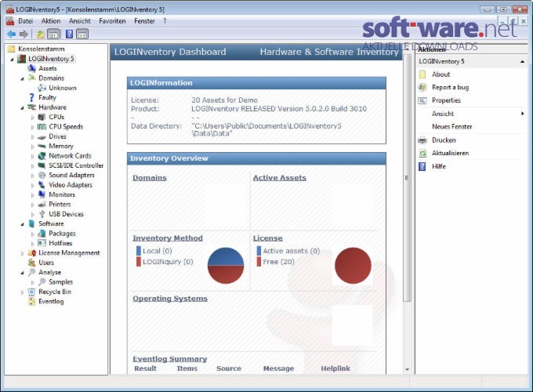
Task: Select the Konsolenstamm root node
Action: click(41, 49)
